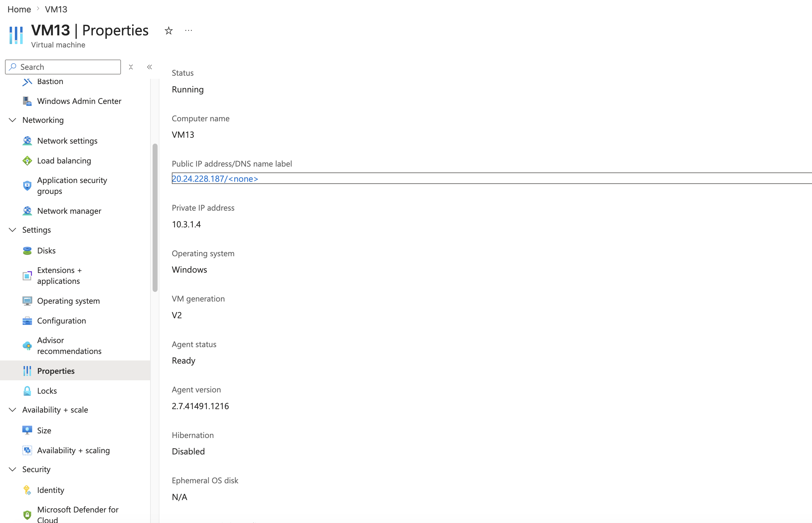Collapse the Settings section
This screenshot has height=523, width=812.
point(12,230)
